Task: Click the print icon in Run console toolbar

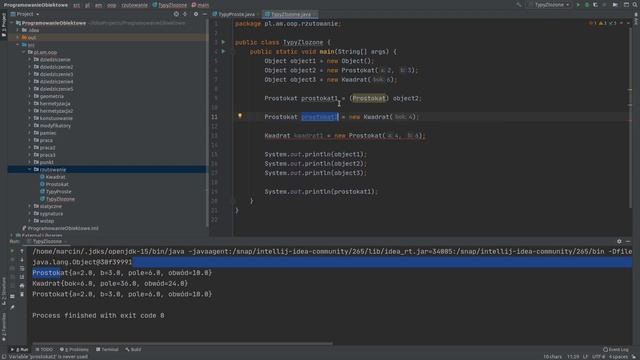Action: pyautogui.click(x=22, y=286)
